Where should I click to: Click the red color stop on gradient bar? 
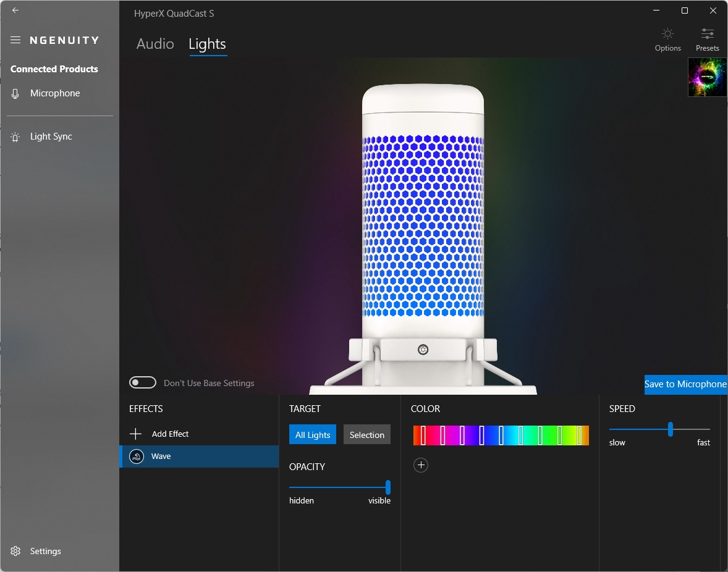coord(423,435)
